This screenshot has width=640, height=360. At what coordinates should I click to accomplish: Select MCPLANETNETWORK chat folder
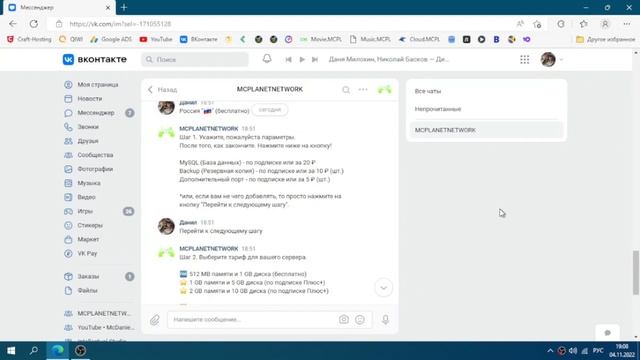click(x=486, y=130)
